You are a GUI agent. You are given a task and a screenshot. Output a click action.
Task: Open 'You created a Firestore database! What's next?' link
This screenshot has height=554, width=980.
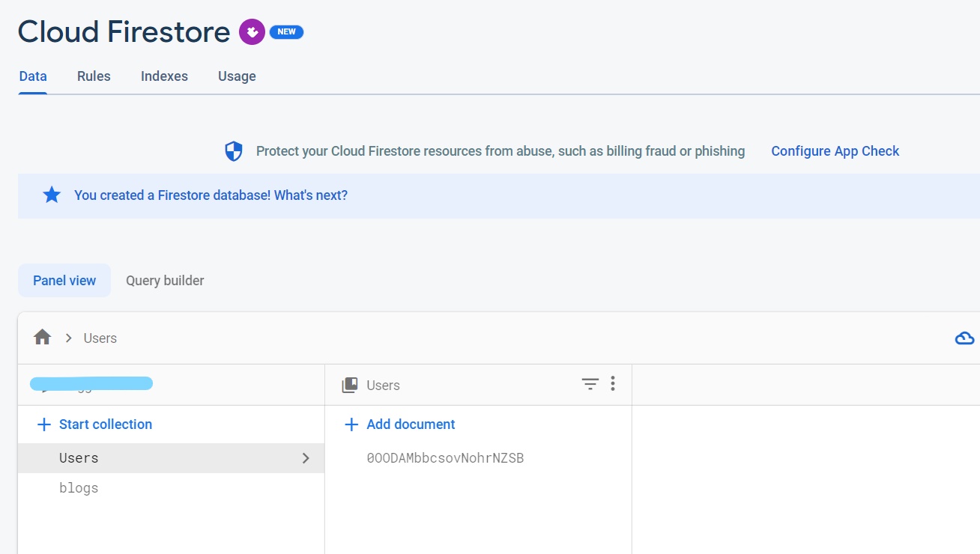point(211,195)
